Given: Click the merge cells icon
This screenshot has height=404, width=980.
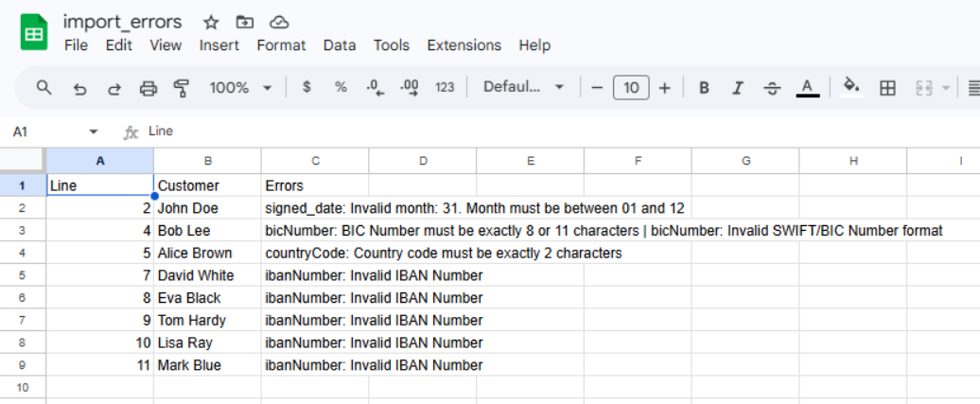Looking at the screenshot, I should click(x=924, y=88).
